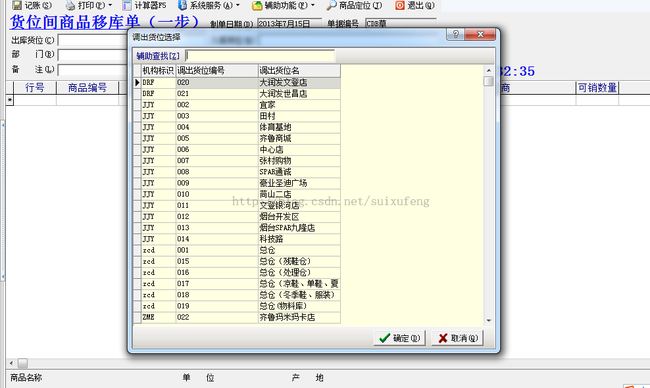The height and width of the screenshot is (388, 650).
Task: Select the row 烟台开发区
Action: (x=237, y=217)
